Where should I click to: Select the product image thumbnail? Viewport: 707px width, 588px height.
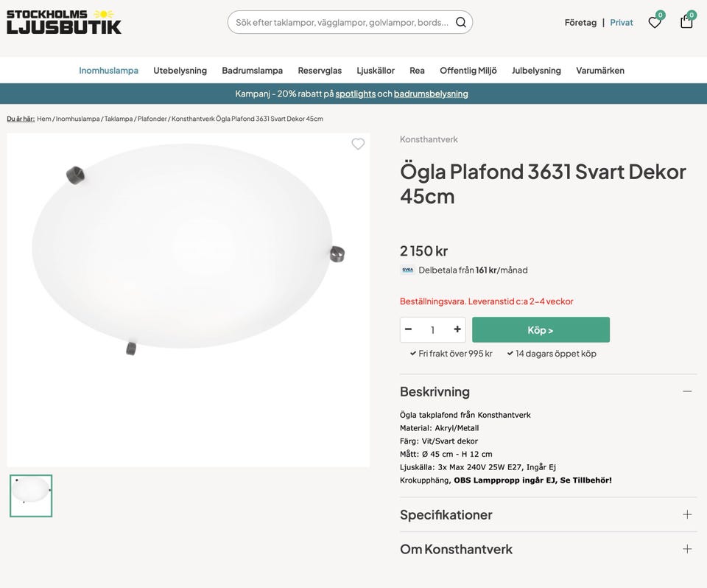(x=31, y=495)
